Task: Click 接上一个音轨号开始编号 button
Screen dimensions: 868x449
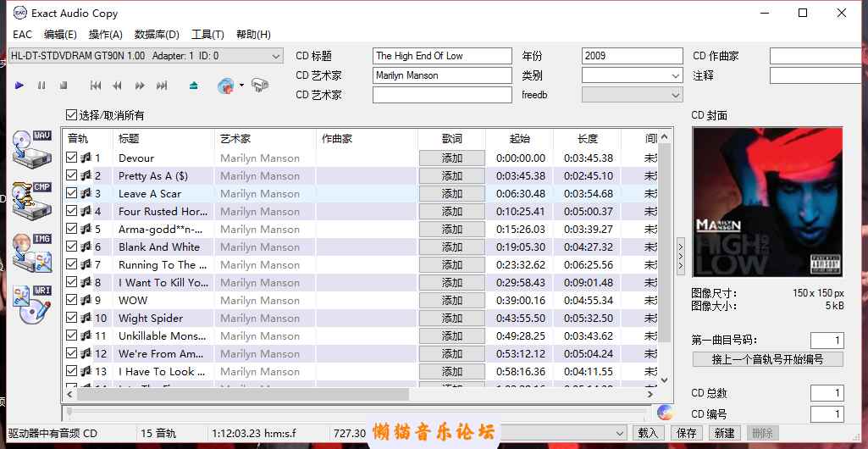Action: point(768,359)
